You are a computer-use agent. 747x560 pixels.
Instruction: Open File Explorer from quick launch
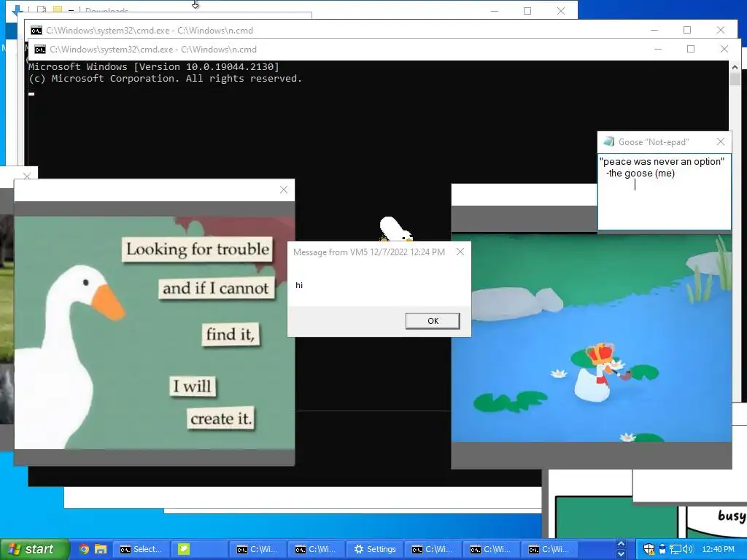pyautogui.click(x=101, y=549)
